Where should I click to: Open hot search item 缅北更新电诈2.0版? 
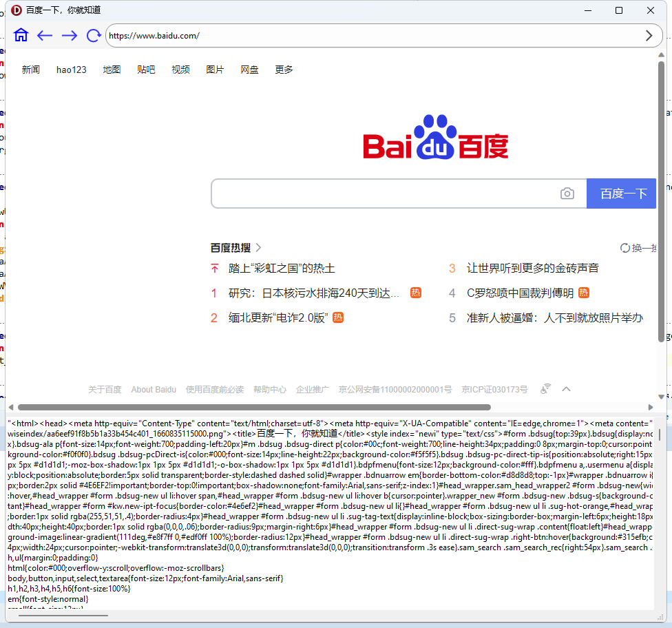[x=280, y=317]
